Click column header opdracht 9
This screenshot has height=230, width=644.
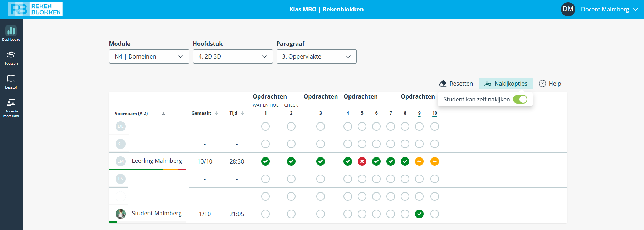419,114
